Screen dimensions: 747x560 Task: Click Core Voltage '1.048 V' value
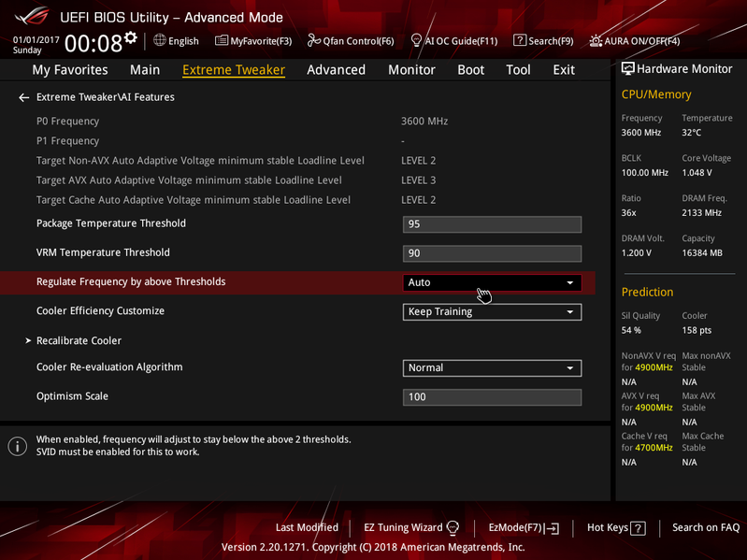697,173
